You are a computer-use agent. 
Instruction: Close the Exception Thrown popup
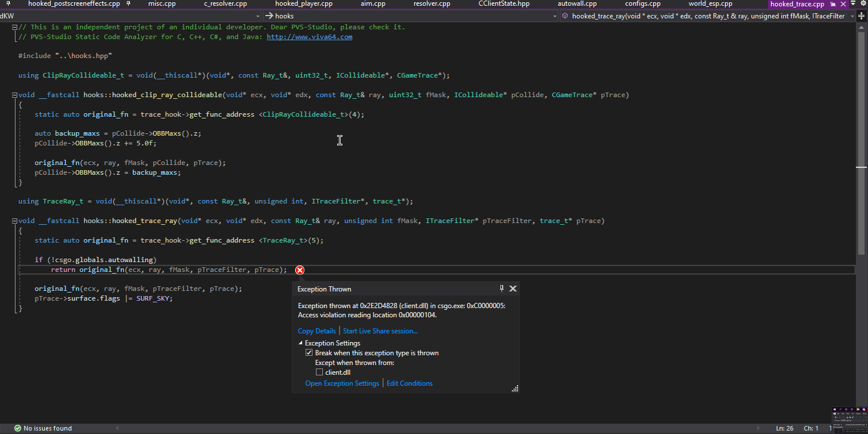click(x=513, y=289)
